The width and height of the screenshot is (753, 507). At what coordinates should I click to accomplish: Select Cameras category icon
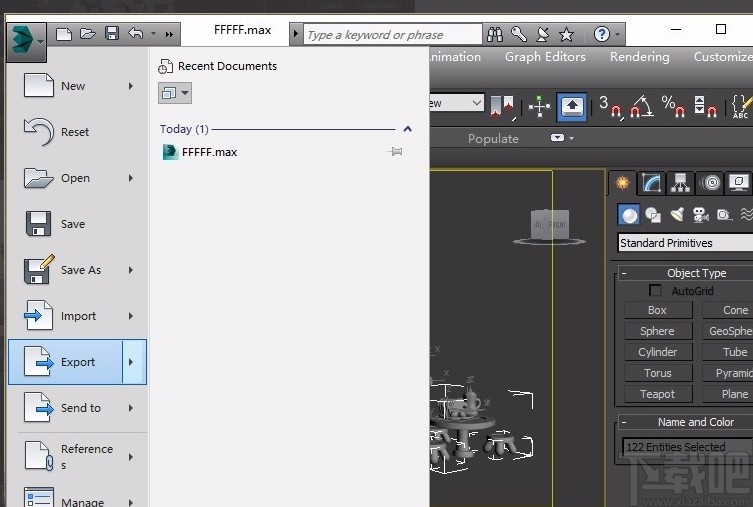pyautogui.click(x=701, y=215)
